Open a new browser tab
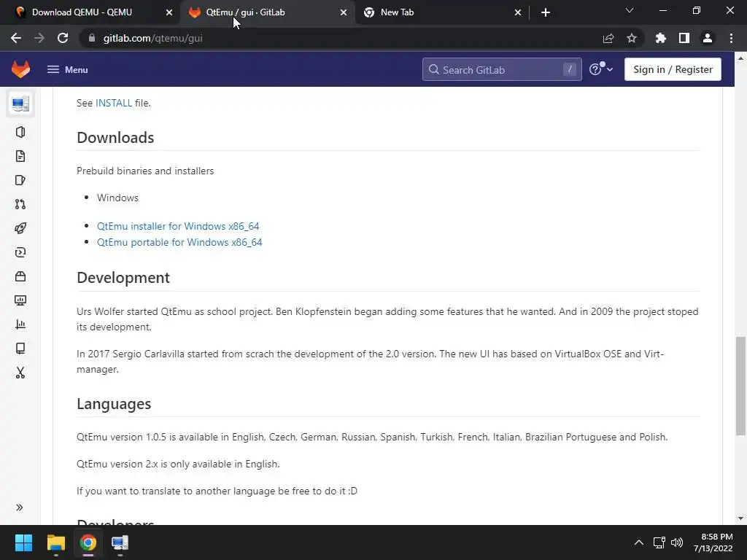Screen dimensions: 747x560 (x=546, y=12)
